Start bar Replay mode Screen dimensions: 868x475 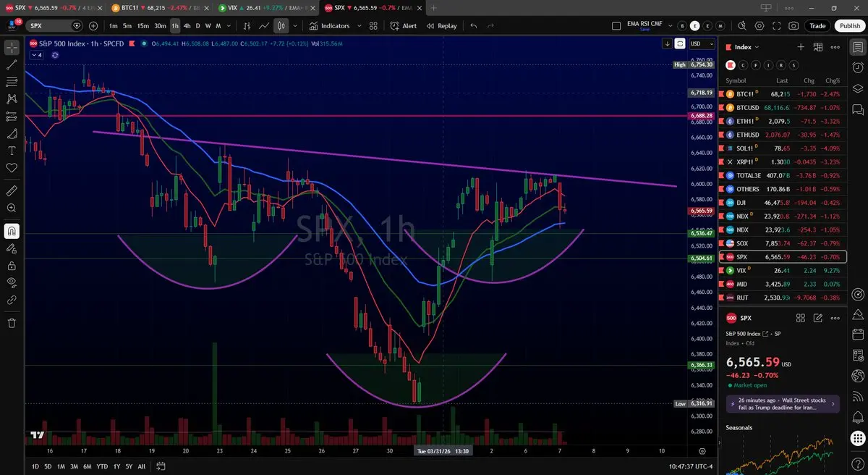[x=441, y=26]
